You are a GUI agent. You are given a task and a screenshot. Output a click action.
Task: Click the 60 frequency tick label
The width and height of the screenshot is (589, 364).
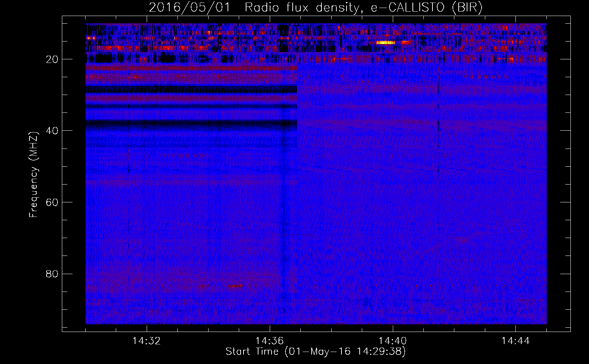(52, 202)
